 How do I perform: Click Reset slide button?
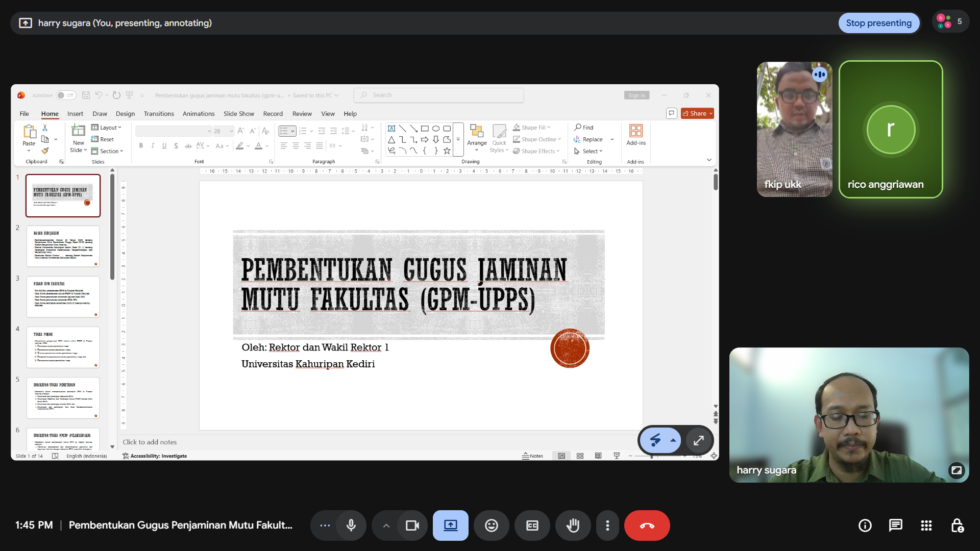pyautogui.click(x=103, y=139)
